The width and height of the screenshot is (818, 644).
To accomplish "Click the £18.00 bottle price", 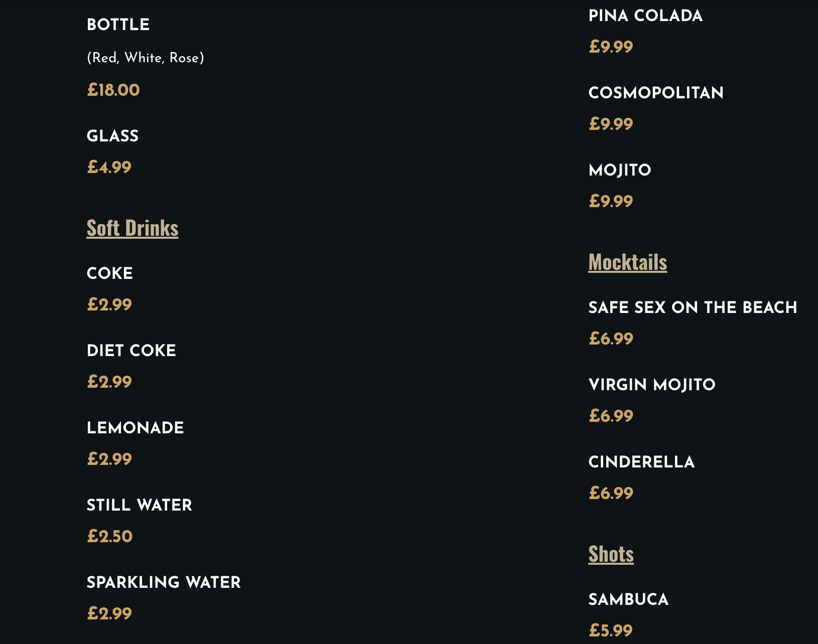I will coord(113,90).
